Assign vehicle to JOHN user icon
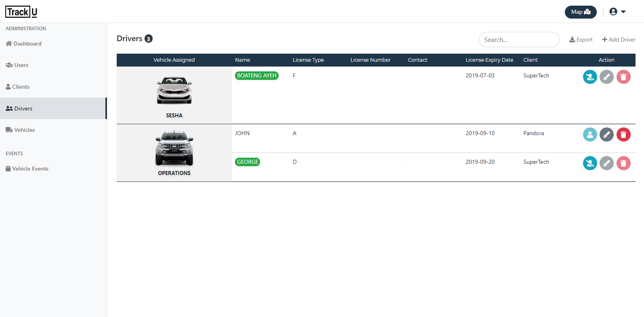Viewport: 644px width, 317px height. [590, 135]
